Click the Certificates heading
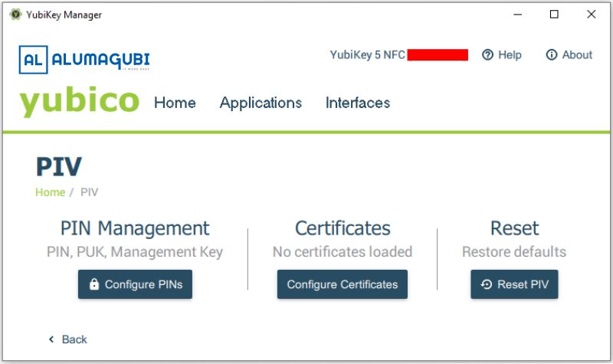Screen dimensions: 613x364 (343, 228)
